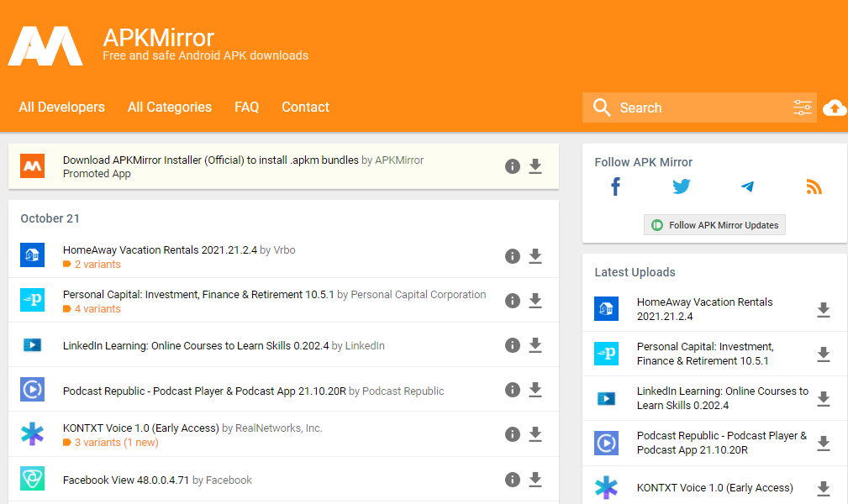Open HomeAway Vacation Rentals 2021.21.2.4 link
Viewport: 848px width, 504px height.
click(160, 249)
